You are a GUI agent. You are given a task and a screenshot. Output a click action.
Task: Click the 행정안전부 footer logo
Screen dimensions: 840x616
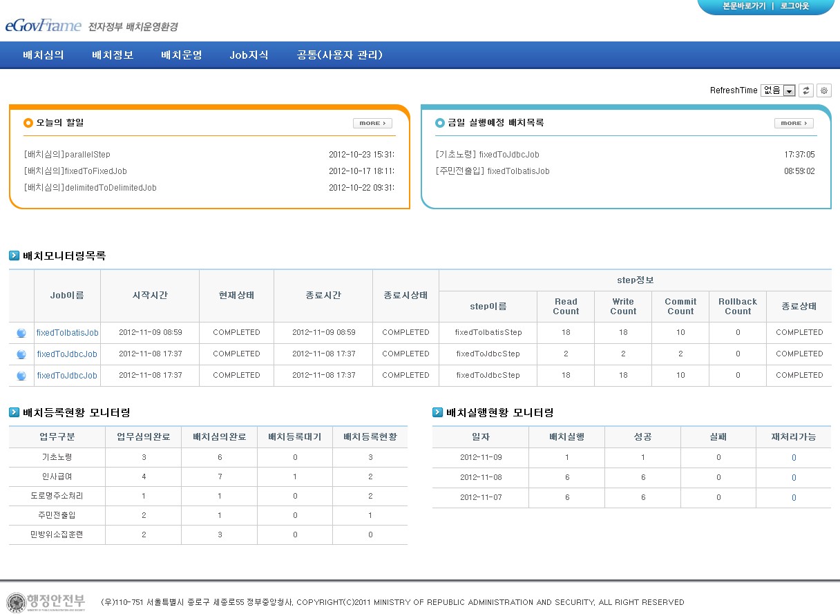click(x=46, y=601)
